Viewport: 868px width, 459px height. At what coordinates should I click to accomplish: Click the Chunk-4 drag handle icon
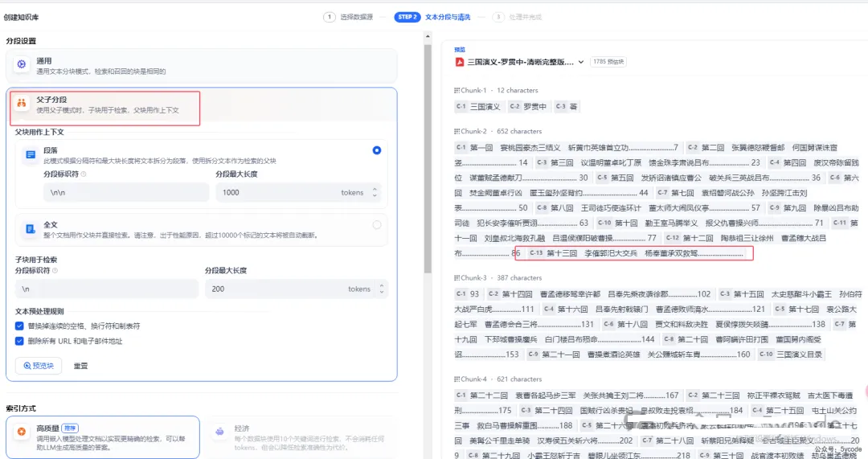[x=457, y=379]
